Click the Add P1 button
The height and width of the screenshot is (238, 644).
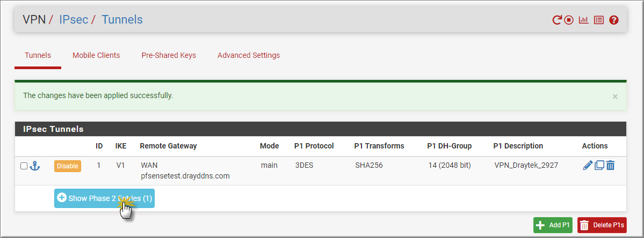[x=553, y=225]
